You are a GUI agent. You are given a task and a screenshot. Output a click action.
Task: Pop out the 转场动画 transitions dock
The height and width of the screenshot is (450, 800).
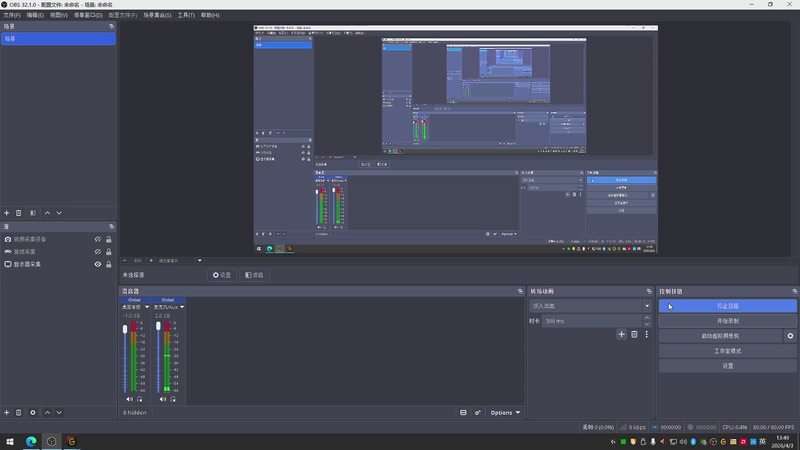click(649, 291)
